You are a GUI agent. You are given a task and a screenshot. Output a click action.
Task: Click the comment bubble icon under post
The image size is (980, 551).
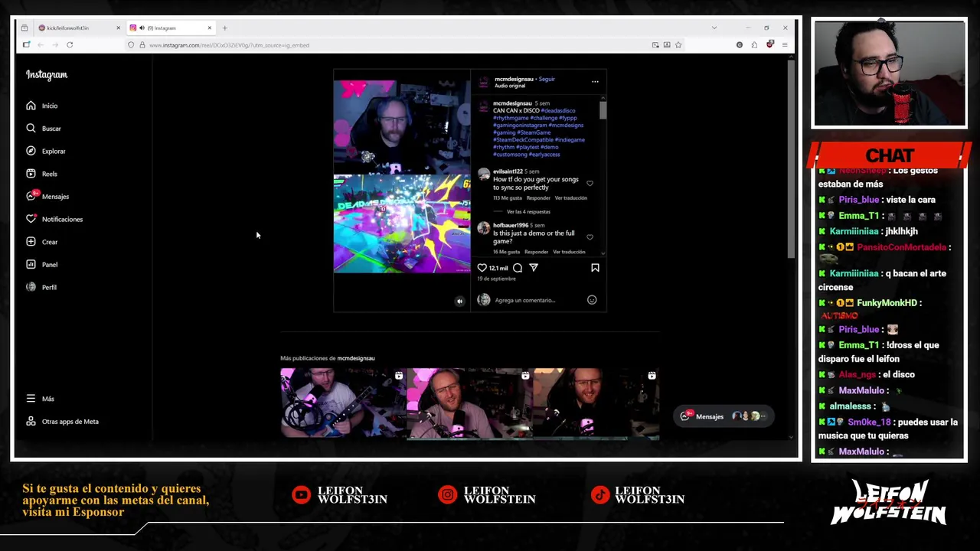(518, 268)
